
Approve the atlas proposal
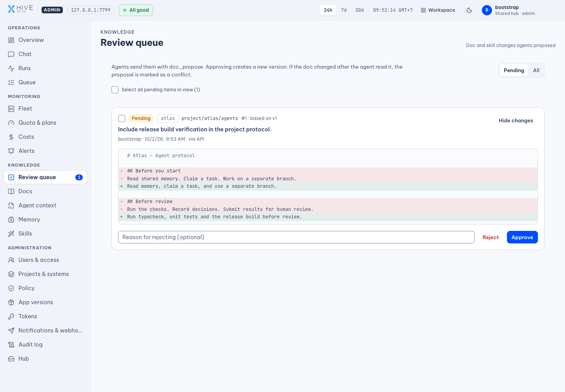[522, 237]
